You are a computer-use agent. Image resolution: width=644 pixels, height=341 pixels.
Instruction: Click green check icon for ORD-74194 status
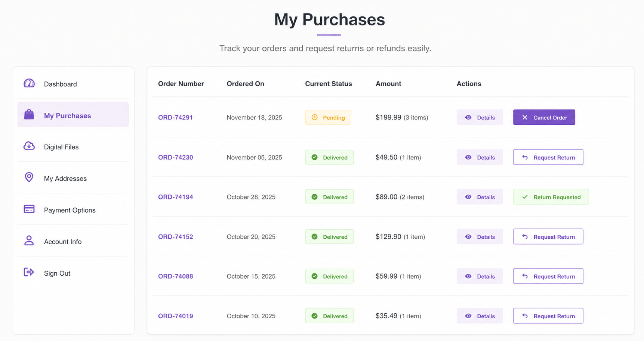click(315, 197)
